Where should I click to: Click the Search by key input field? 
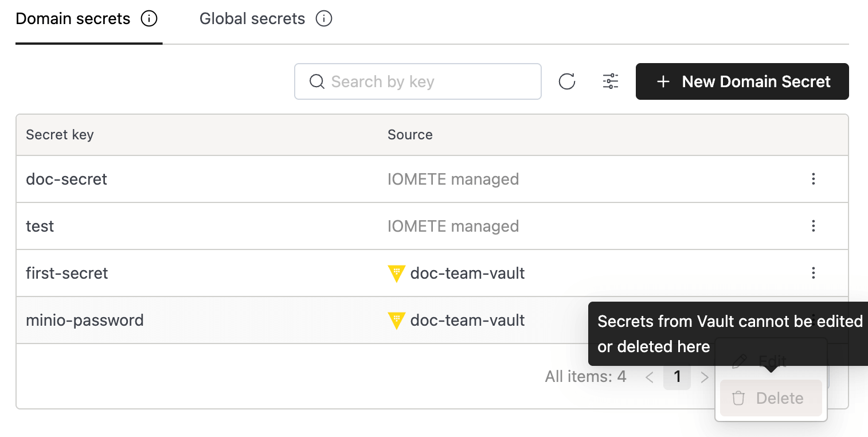(x=418, y=81)
